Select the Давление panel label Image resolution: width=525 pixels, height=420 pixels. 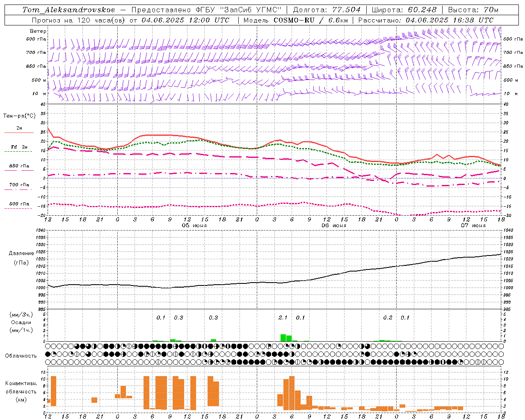[21, 253]
